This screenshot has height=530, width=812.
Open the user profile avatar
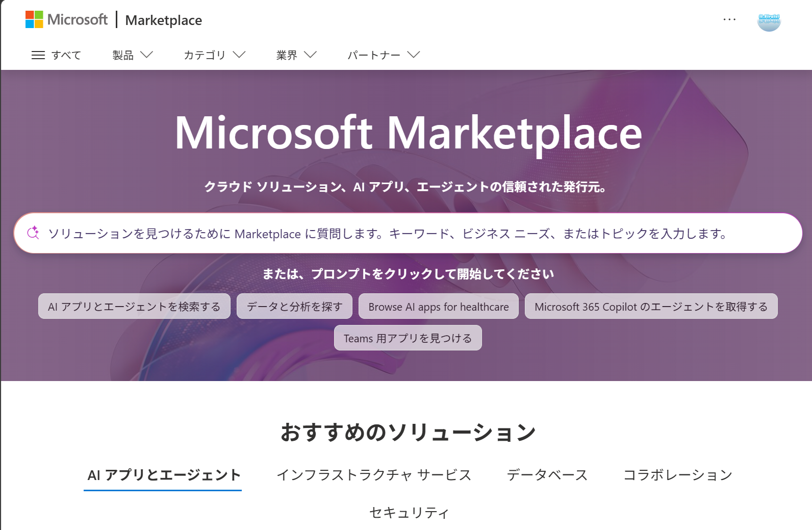coord(769,20)
